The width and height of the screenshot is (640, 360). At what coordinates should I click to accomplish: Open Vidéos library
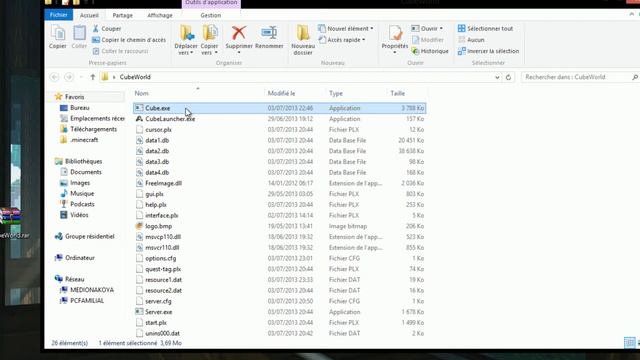79,215
